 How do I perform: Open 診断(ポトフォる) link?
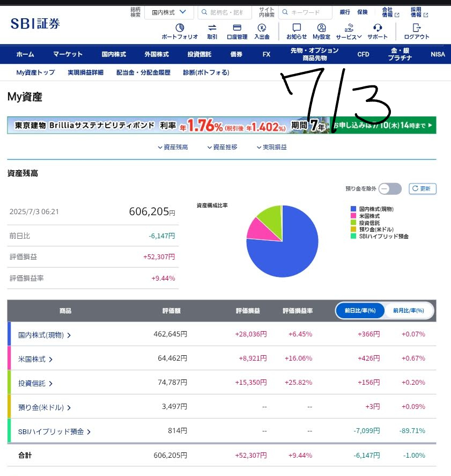206,72
